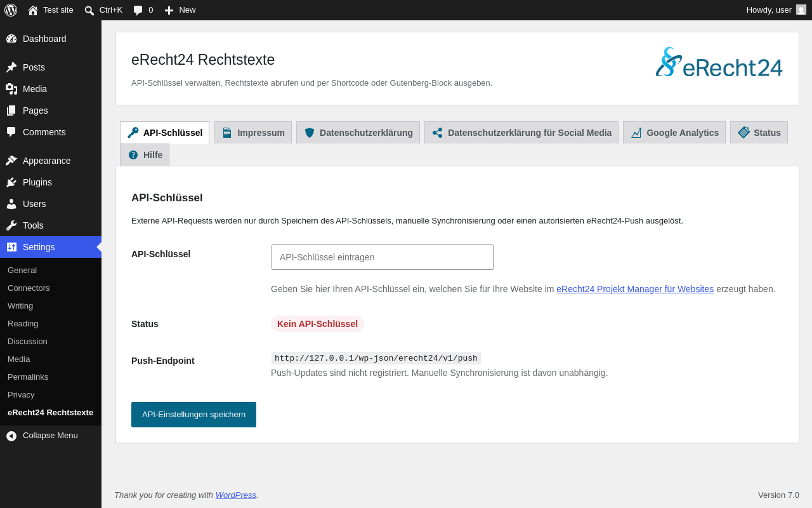
Task: Click the Media sidebar icon with music note
Action: [x=11, y=89]
